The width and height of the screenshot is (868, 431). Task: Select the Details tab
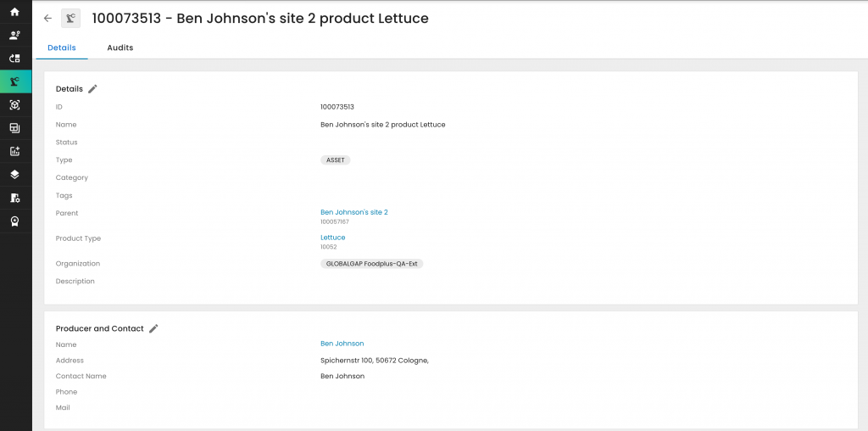point(62,48)
